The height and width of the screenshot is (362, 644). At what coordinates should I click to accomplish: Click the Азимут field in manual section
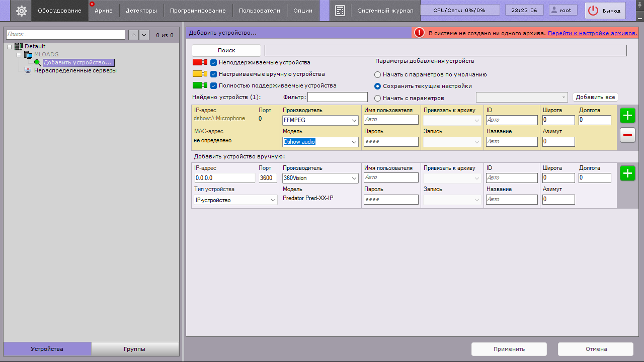(x=558, y=200)
